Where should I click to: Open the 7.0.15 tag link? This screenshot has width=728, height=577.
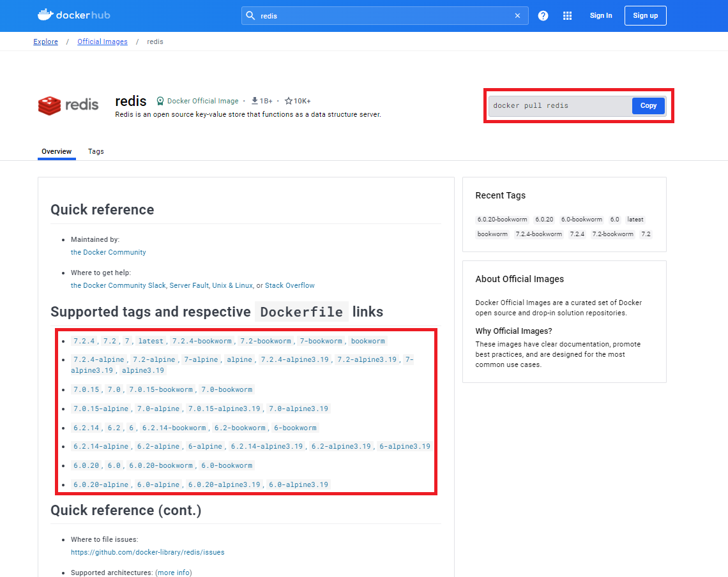tap(86, 390)
